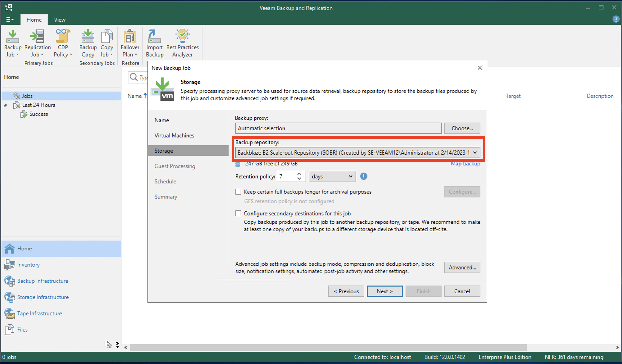Click the Backup proxy Automatic selection field
Viewport: 622px width, 364px height.
click(338, 128)
